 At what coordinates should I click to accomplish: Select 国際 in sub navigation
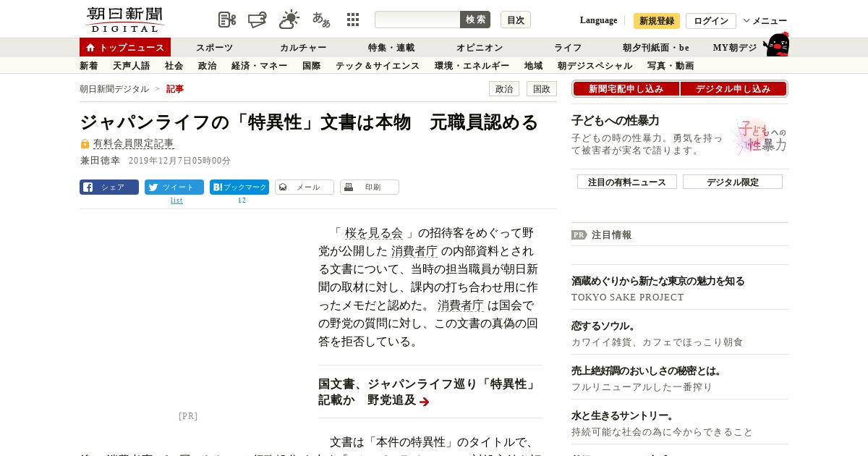coord(312,66)
